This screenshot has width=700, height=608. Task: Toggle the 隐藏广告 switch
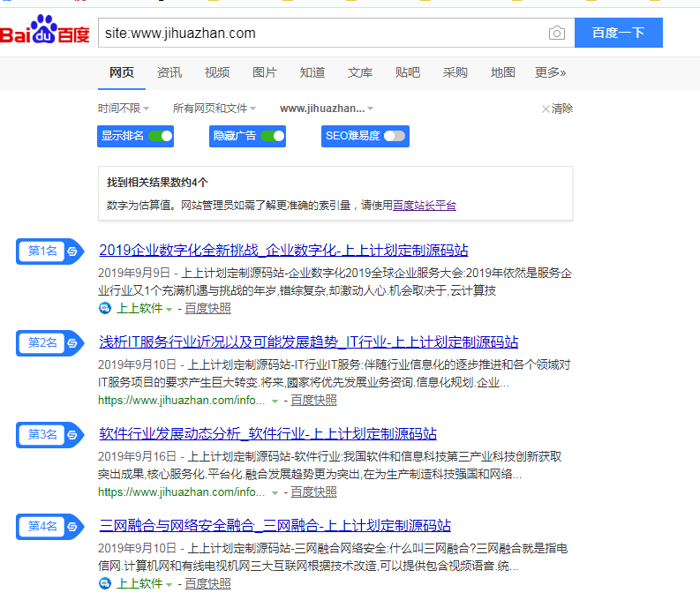click(273, 136)
